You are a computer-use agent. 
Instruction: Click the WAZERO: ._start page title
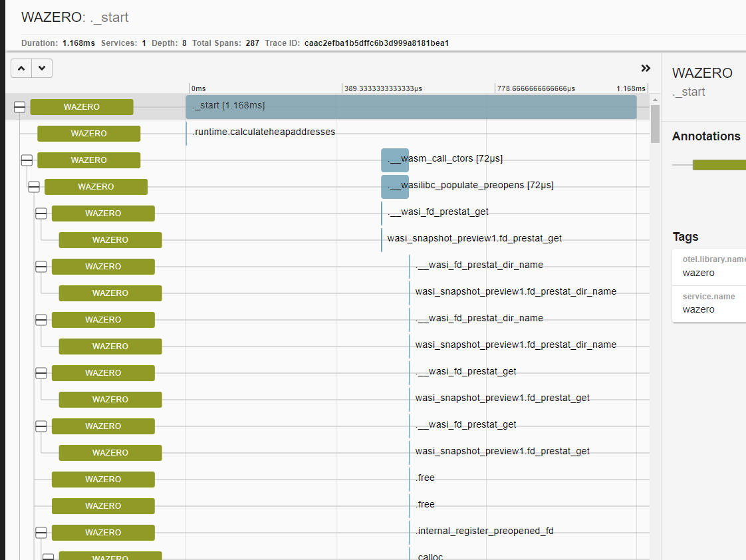74,17
